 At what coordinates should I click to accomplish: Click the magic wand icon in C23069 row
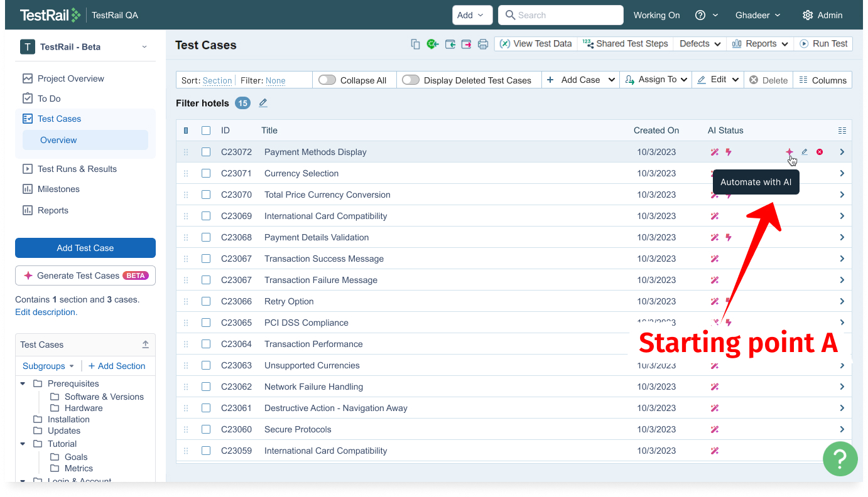click(x=714, y=216)
